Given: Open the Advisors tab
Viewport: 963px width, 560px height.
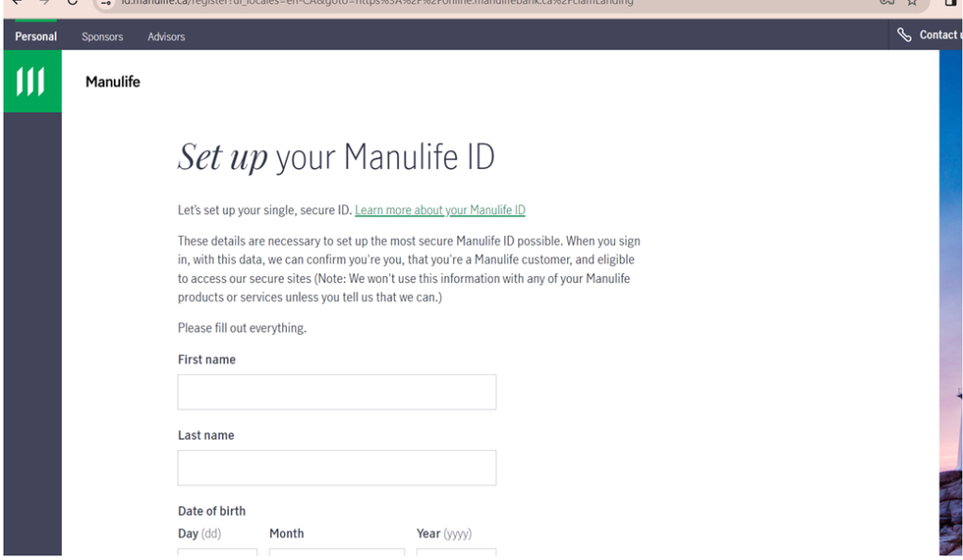Looking at the screenshot, I should [166, 37].
